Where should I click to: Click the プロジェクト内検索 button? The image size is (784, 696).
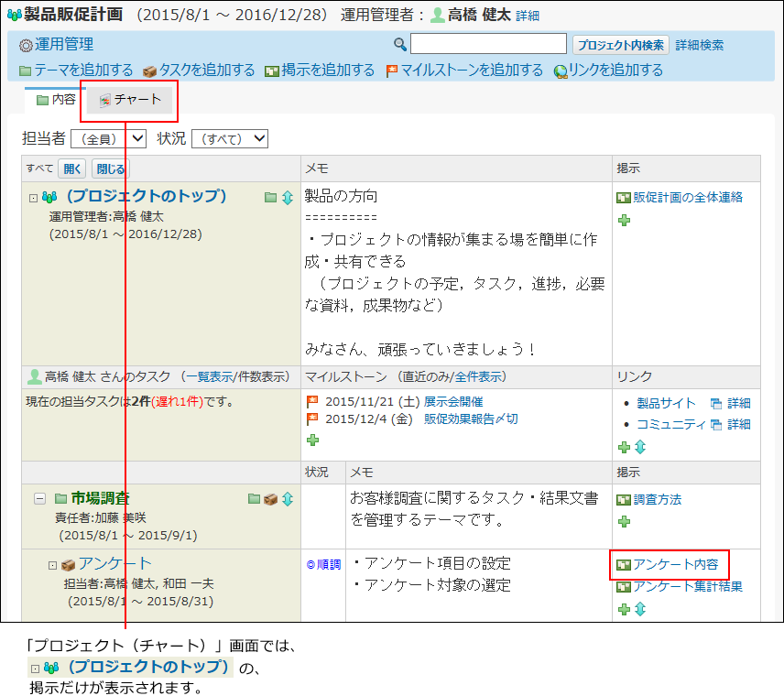click(620, 45)
